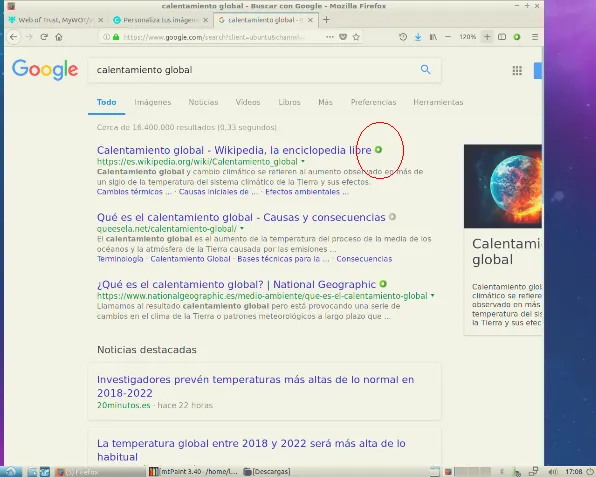Open Consecuencias sitelink
The width and height of the screenshot is (596, 477).
pyautogui.click(x=364, y=259)
